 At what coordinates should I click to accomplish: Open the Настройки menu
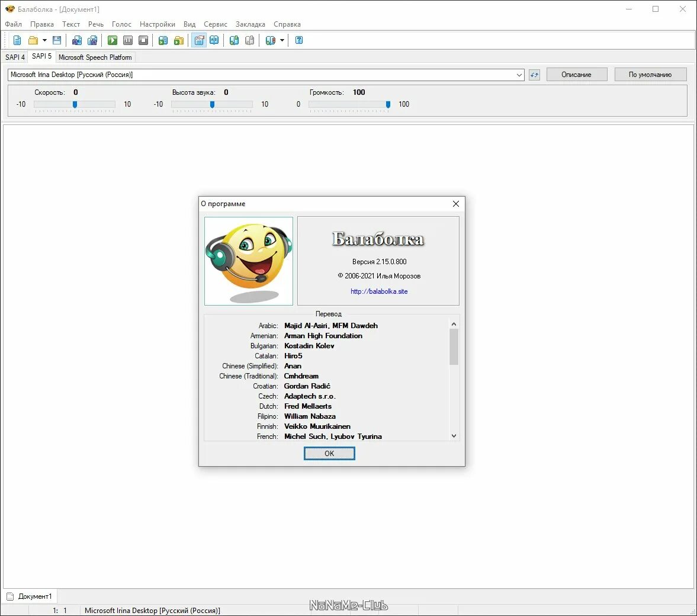click(x=158, y=24)
